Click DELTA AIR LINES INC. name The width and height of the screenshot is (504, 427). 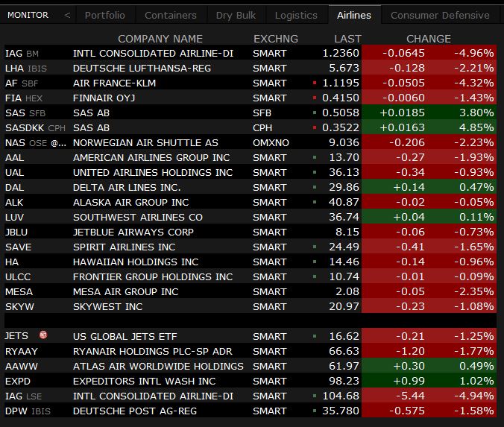pos(127,187)
